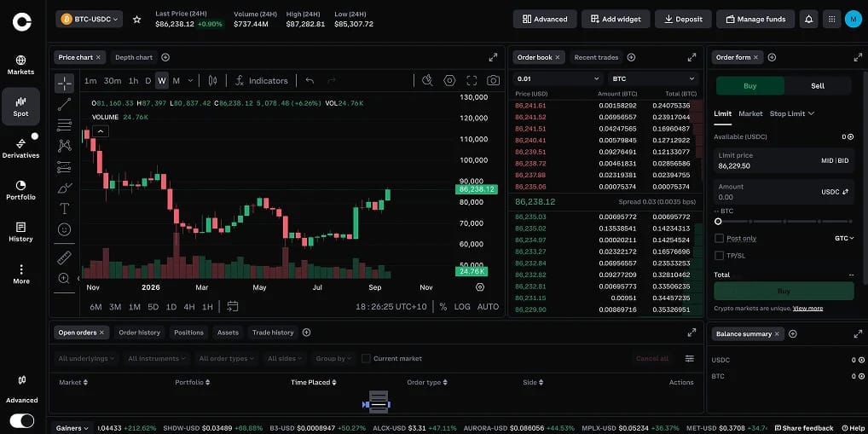The width and height of the screenshot is (868, 434).
Task: Click the Add widget button
Action: coord(616,19)
